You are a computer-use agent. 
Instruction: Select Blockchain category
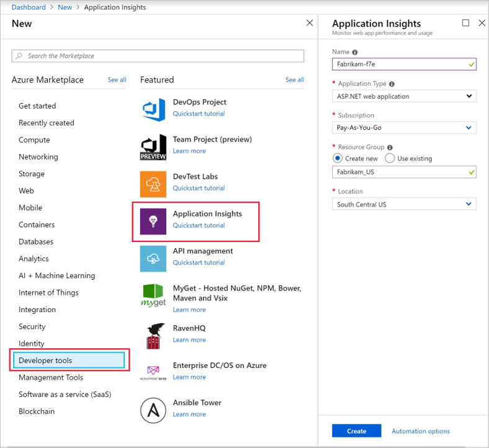37,411
